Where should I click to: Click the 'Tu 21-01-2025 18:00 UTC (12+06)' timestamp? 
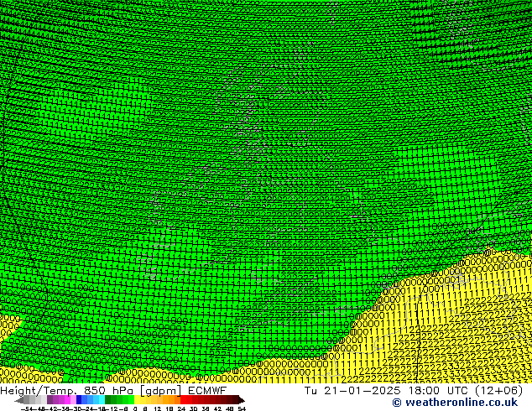point(414,391)
